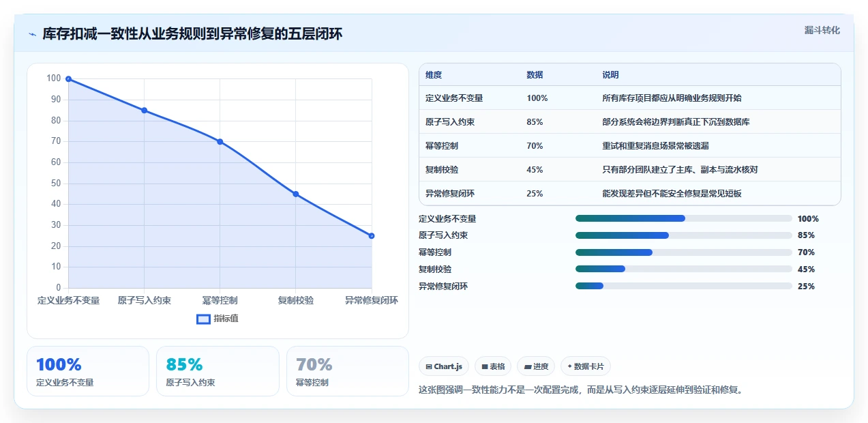868x423 pixels.
Task: Click description 能发现差异但不能安全修复是常见短板
Action: 672,194
